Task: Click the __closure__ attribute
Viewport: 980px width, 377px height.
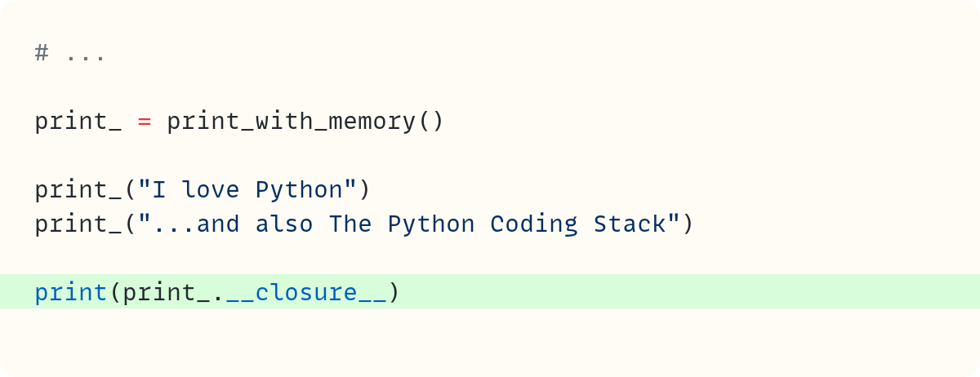Action: tap(306, 292)
